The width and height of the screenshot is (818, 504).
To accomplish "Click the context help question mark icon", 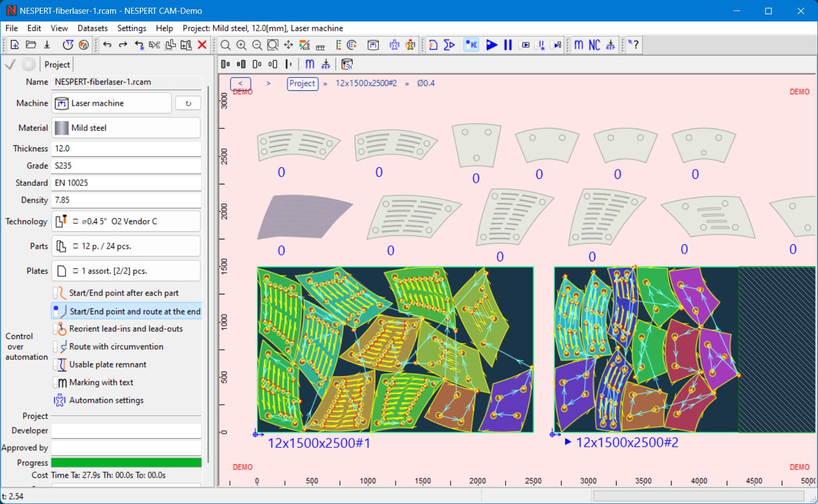I will 634,45.
